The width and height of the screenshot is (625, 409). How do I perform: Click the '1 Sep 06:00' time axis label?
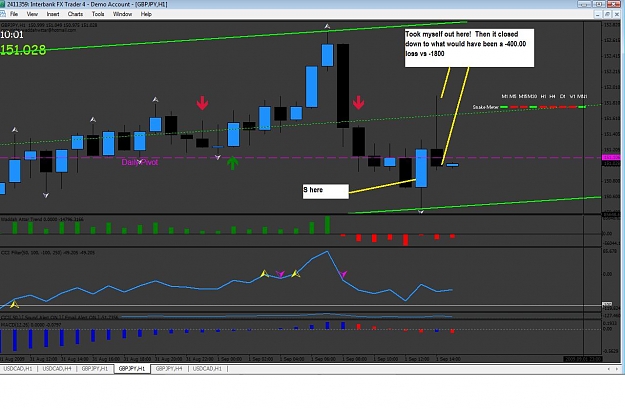[x=324, y=359]
